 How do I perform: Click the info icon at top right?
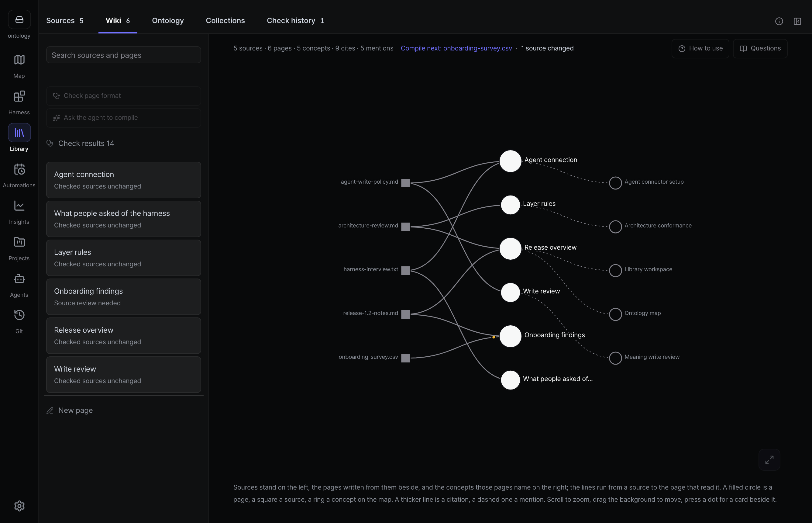(x=779, y=21)
